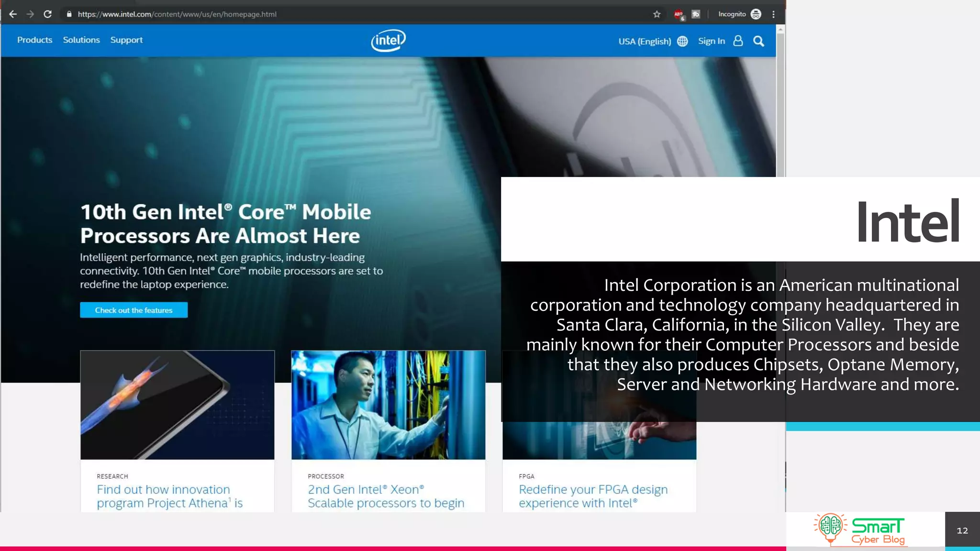Click the server technician thumbnail image

point(388,405)
